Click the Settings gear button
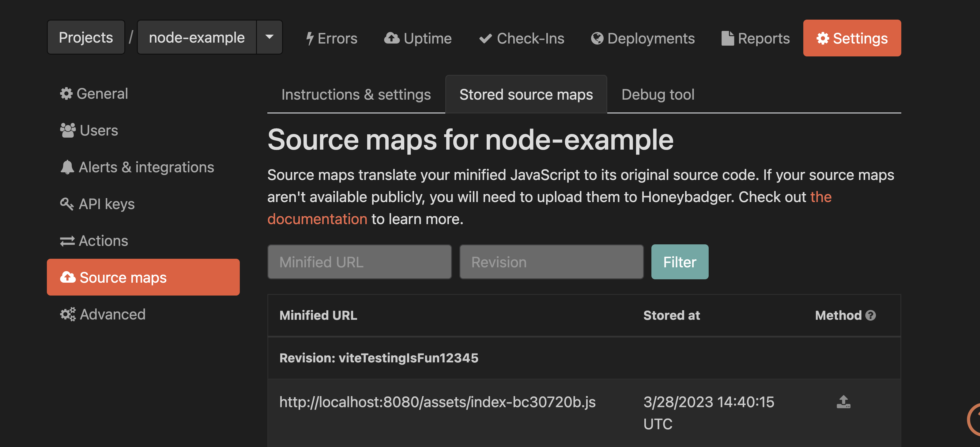The image size is (980, 447). pyautogui.click(x=852, y=38)
